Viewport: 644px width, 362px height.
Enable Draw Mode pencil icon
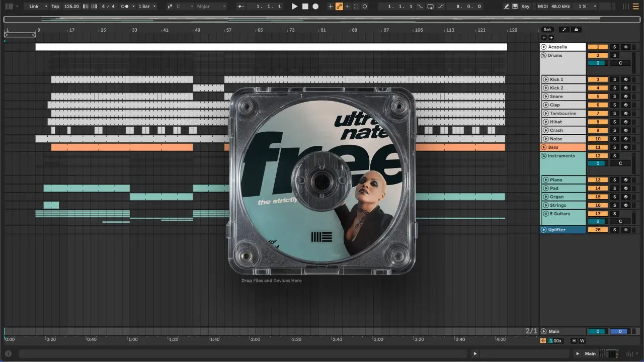pos(507,7)
